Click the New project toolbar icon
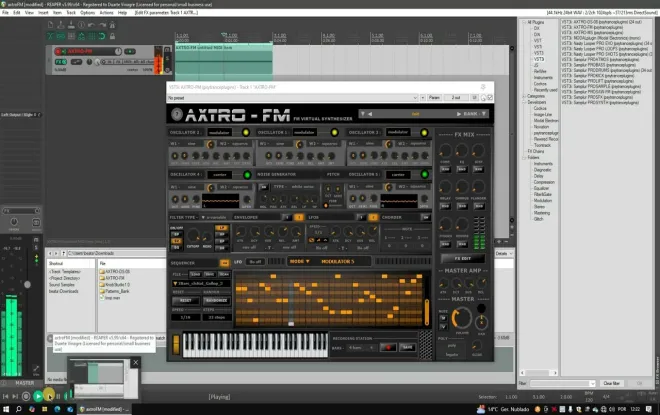Image resolution: width=660 pixels, height=415 pixels. point(51,25)
